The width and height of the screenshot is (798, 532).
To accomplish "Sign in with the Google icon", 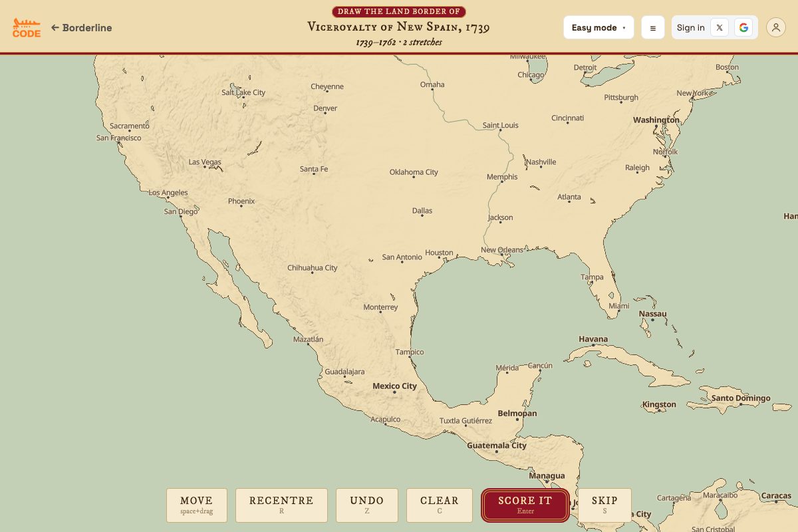I will coord(743,27).
